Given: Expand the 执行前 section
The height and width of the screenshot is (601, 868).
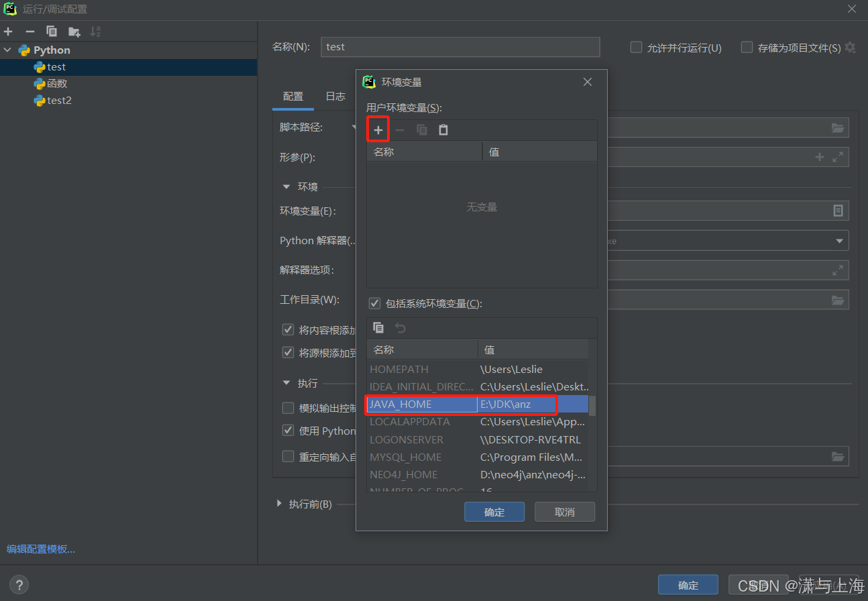Looking at the screenshot, I should pyautogui.click(x=280, y=504).
